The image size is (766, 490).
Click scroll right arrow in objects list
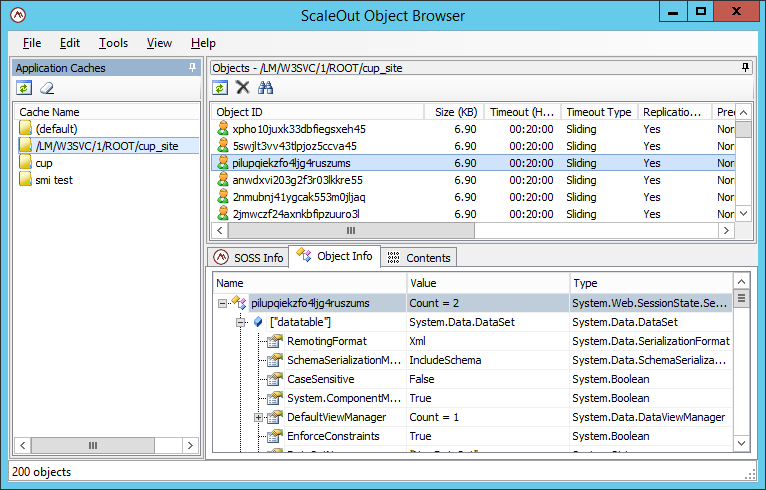726,230
